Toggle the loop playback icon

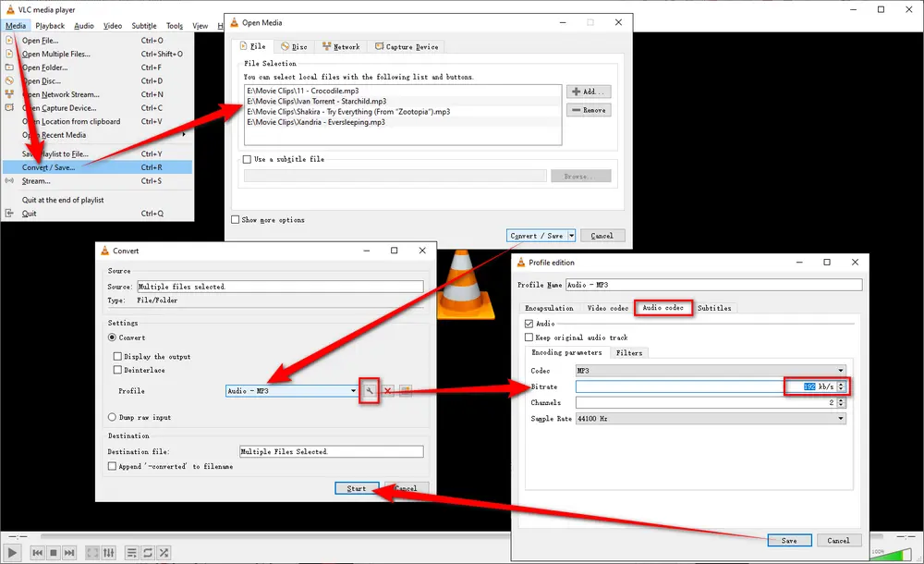147,553
